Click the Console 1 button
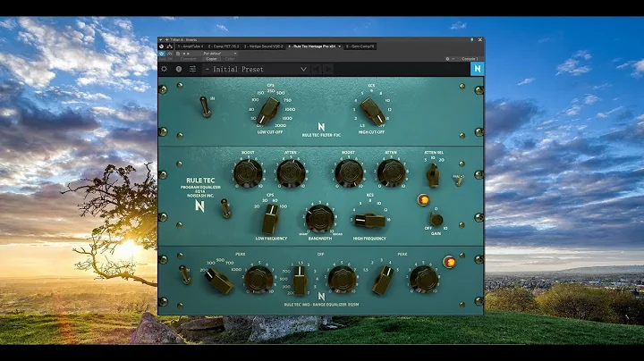Screen dimensions: 644x361 click(470, 59)
